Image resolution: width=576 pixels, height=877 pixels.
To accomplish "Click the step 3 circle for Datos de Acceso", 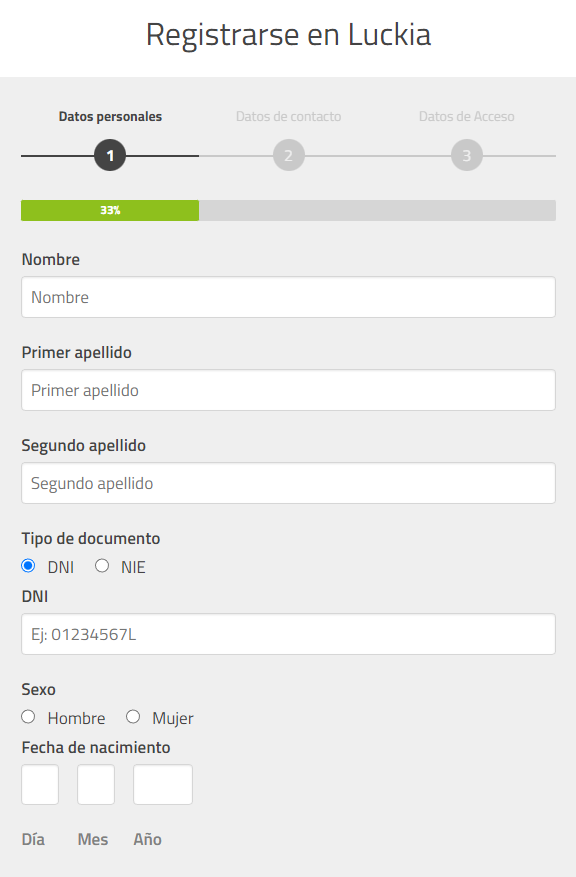I will coord(466,155).
